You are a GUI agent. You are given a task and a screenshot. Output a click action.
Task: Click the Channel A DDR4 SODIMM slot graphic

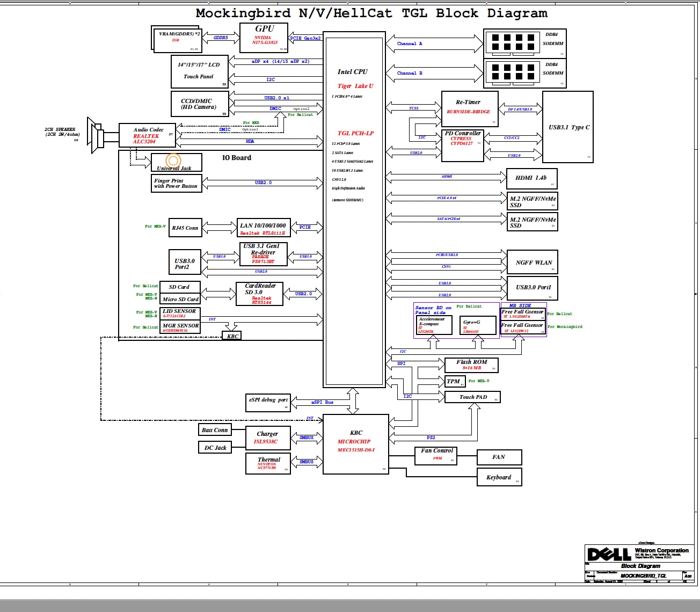point(512,42)
